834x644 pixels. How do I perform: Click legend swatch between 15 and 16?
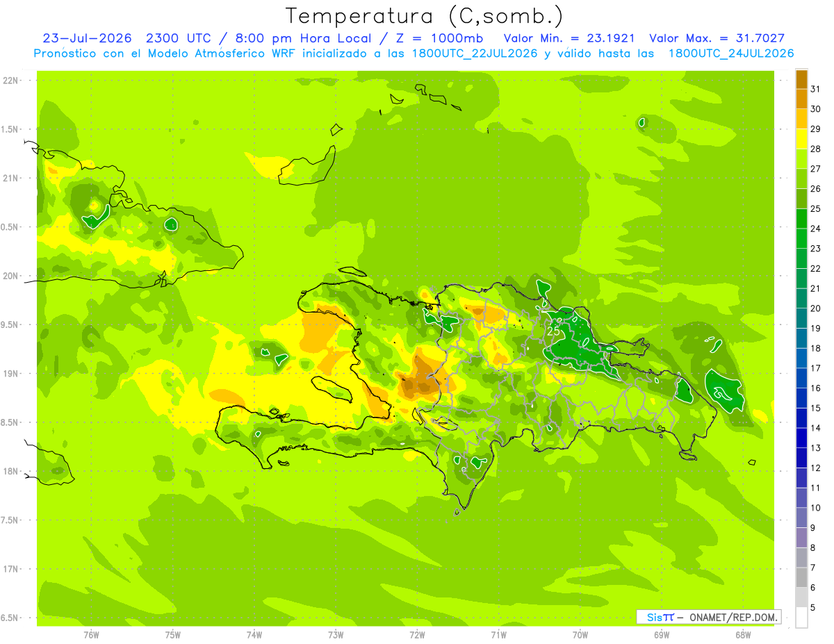click(801, 399)
